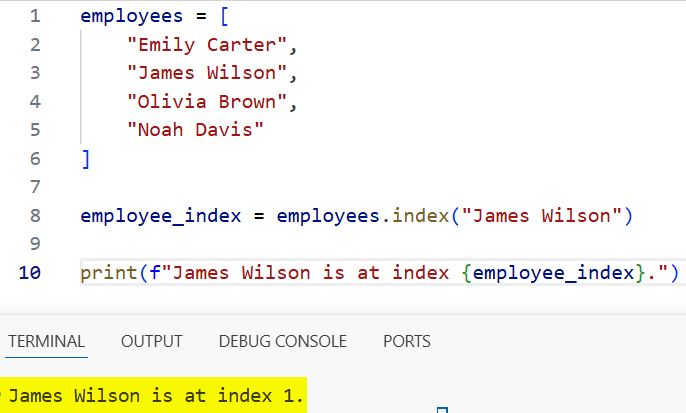Viewport: 686px width, 413px height.
Task: Switch to the PORTS tab
Action: pos(407,341)
